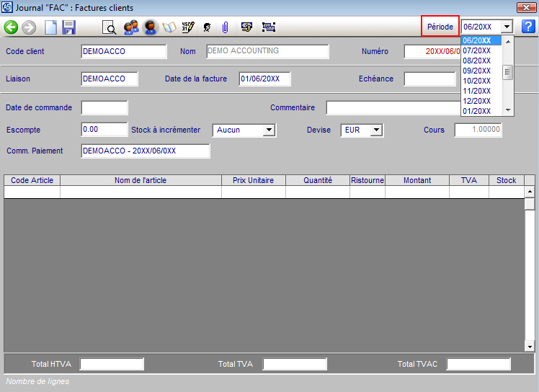Viewport: 539px width, 392px height.
Task: Click the green back arrow icon
Action: point(11,27)
